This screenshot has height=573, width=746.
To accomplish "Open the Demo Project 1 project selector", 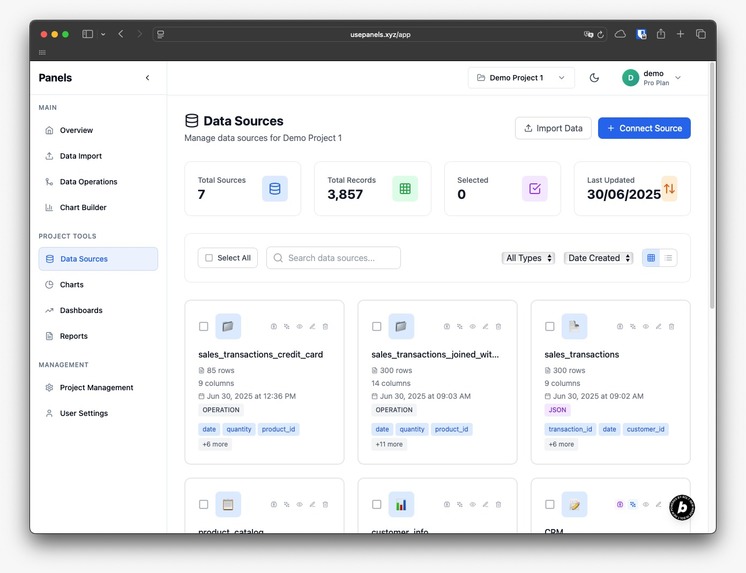I will (x=521, y=78).
